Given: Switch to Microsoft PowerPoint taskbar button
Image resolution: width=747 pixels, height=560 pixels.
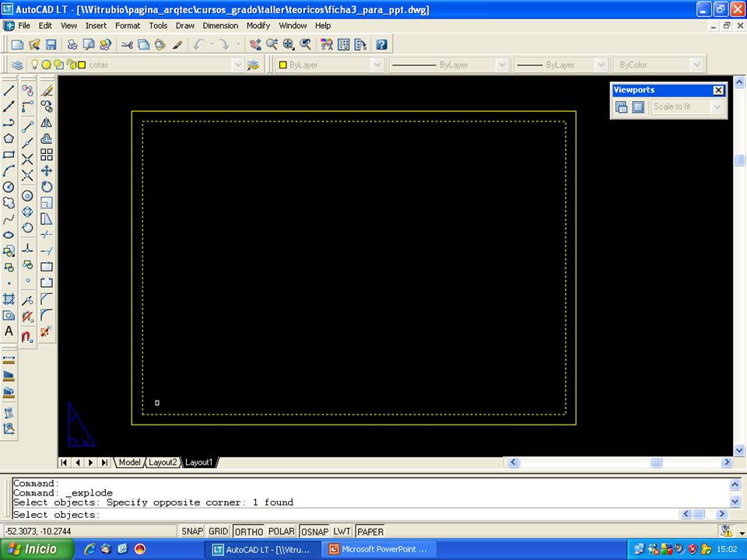Looking at the screenshot, I should tap(380, 550).
